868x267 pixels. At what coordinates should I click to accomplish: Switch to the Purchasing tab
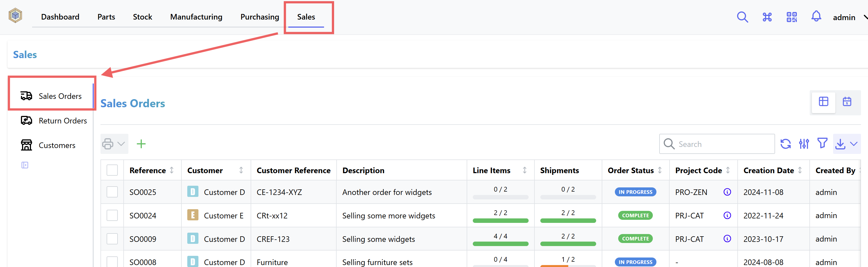tap(260, 16)
